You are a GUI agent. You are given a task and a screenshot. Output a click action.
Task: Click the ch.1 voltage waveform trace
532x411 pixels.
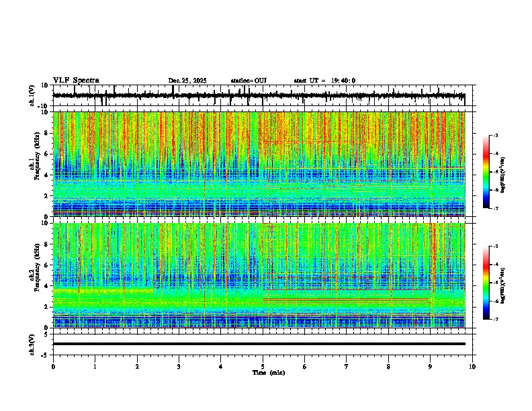[x=259, y=95]
